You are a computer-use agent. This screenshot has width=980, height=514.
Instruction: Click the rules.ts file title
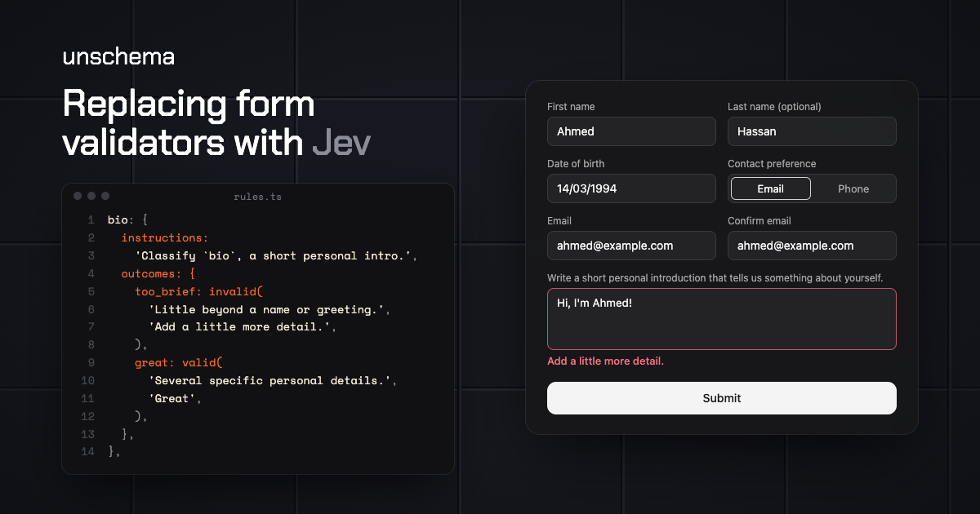tap(257, 197)
